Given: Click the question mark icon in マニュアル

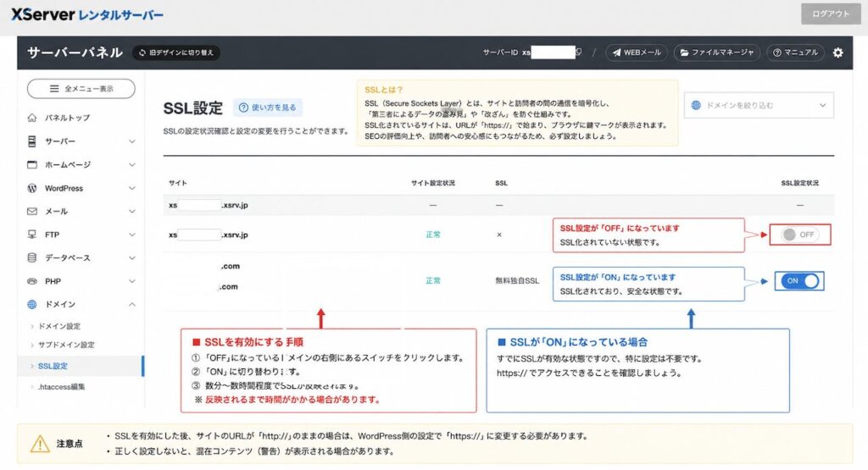Looking at the screenshot, I should [x=777, y=53].
